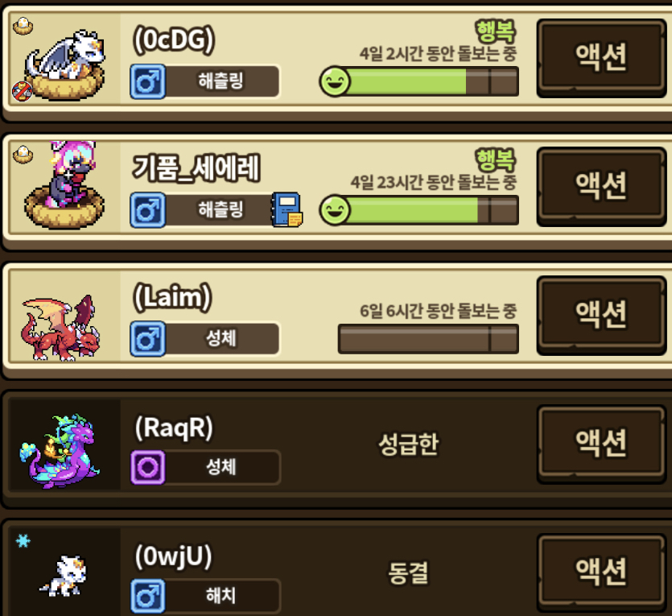This screenshot has height=616, width=672.
Task: Tap the 액션 button for frozen (0wjU)
Action: click(601, 572)
